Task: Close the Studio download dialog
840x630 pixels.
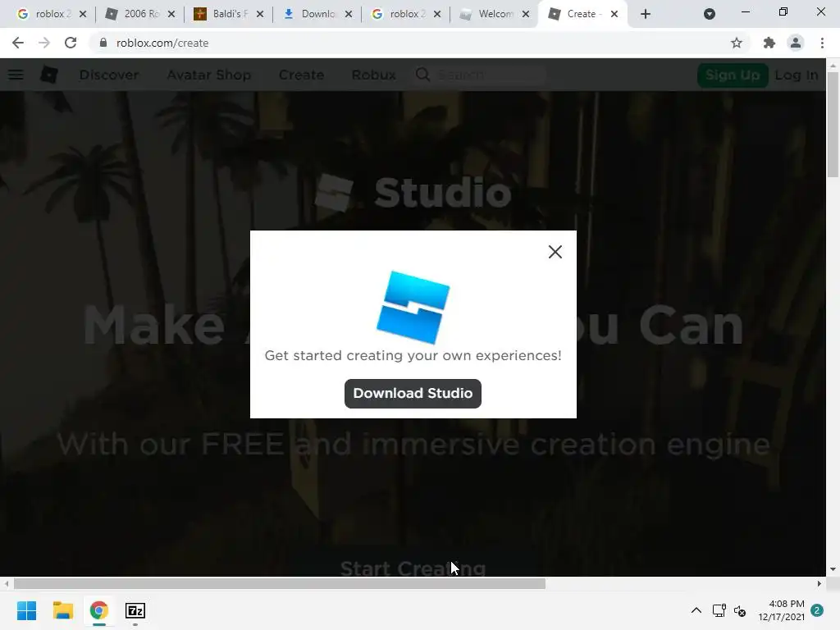Action: click(555, 252)
